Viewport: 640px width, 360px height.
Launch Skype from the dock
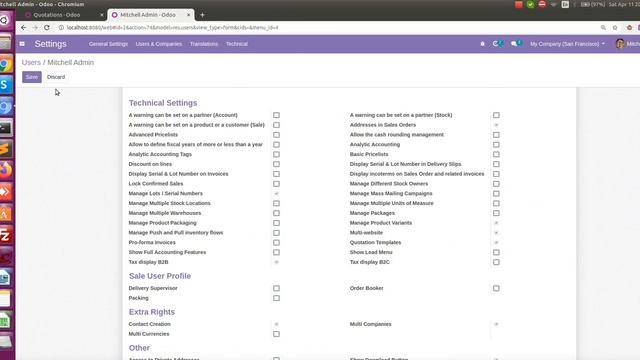(x=5, y=85)
